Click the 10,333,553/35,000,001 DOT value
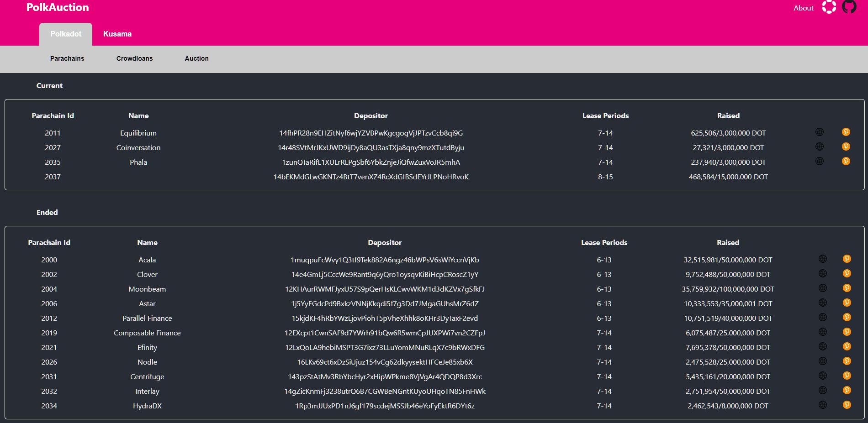Image resolution: width=868 pixels, height=423 pixels. pos(728,304)
